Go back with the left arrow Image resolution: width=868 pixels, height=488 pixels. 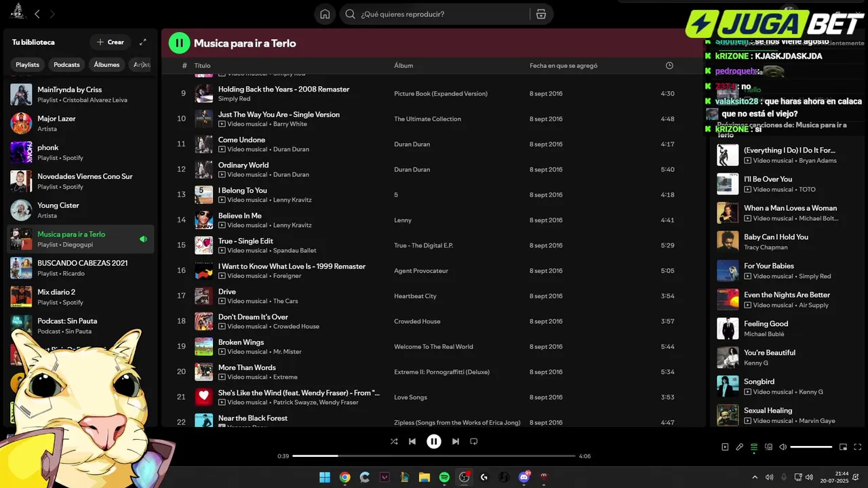click(37, 14)
